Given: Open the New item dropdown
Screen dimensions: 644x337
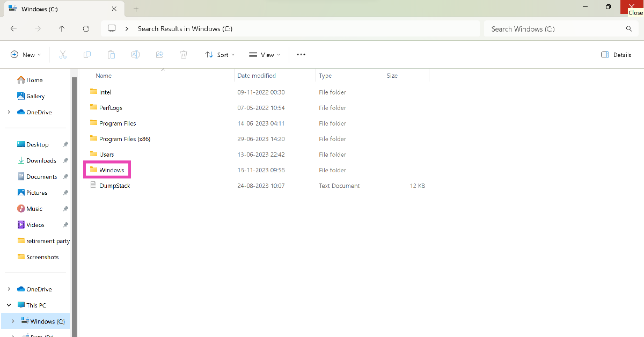Looking at the screenshot, I should (26, 55).
